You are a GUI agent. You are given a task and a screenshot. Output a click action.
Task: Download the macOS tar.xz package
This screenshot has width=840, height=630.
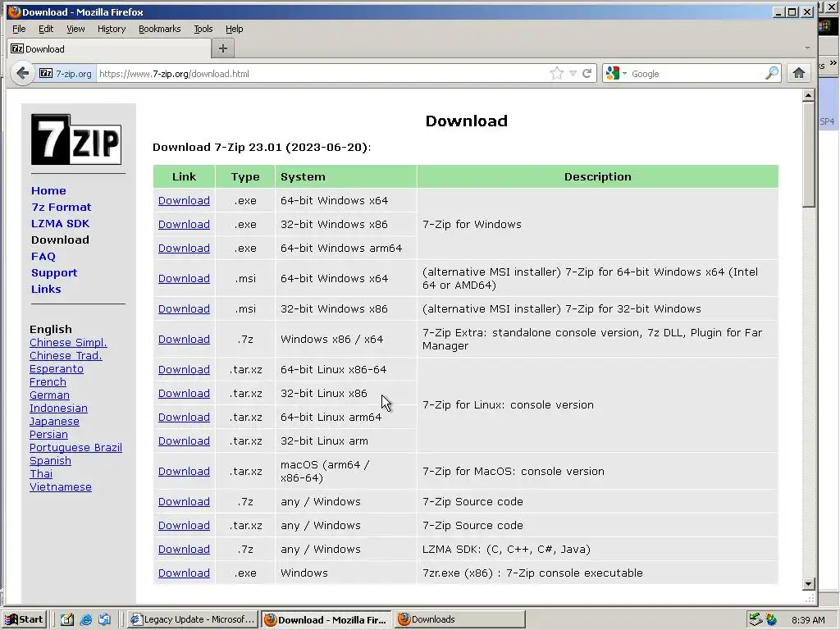(x=184, y=472)
